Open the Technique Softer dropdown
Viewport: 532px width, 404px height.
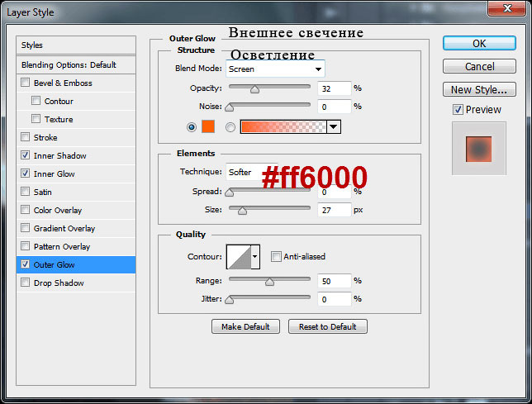tap(252, 172)
